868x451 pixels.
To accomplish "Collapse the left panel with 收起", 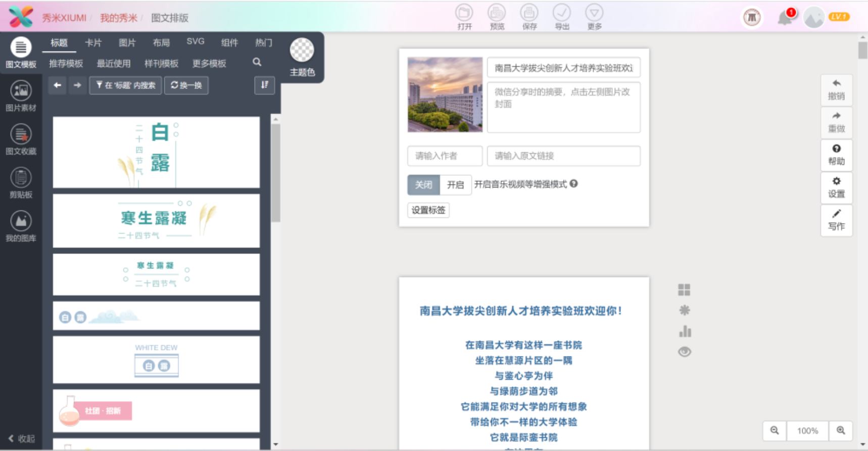I will click(x=22, y=438).
